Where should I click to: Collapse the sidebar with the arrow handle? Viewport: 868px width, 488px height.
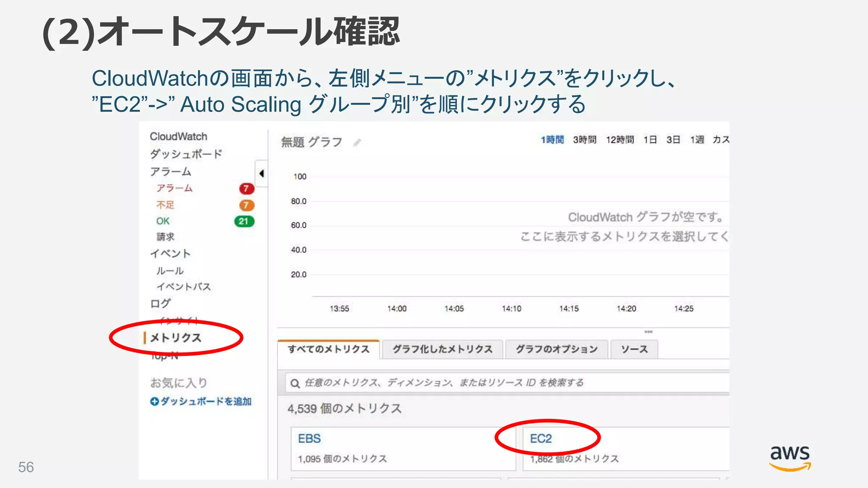pyautogui.click(x=262, y=173)
